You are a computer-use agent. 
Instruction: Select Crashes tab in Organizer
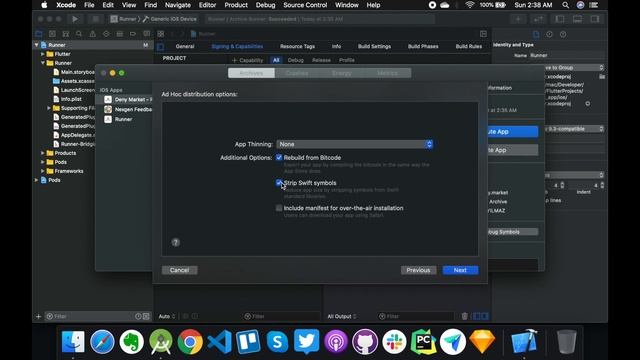coord(297,73)
